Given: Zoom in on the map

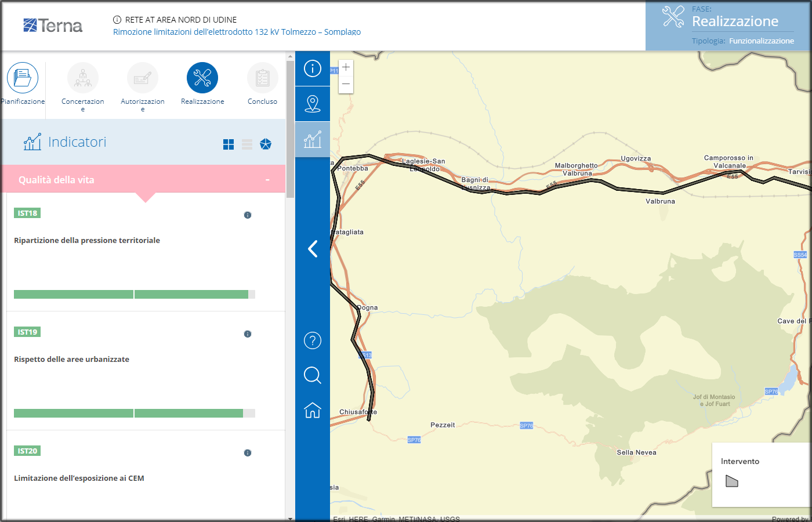Looking at the screenshot, I should pos(346,67).
